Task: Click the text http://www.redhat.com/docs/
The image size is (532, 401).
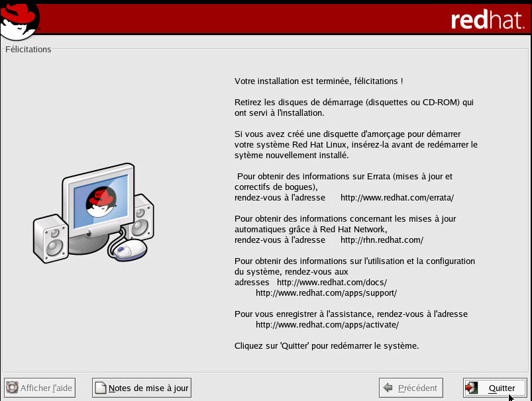Action: tap(332, 283)
